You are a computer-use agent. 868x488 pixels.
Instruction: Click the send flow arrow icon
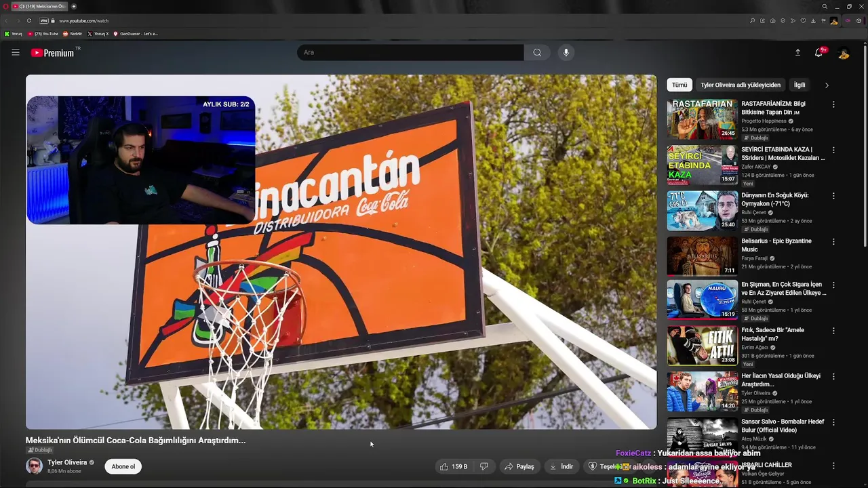[793, 20]
